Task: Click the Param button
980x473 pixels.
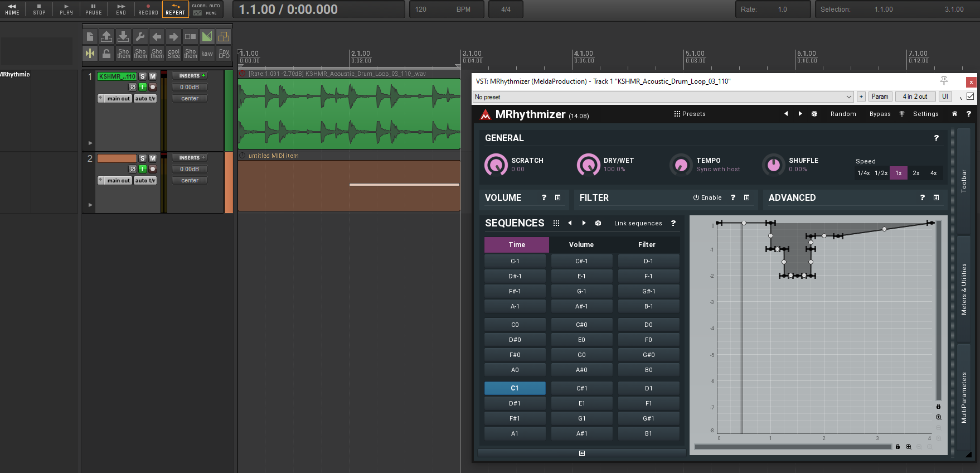Action: pyautogui.click(x=880, y=96)
